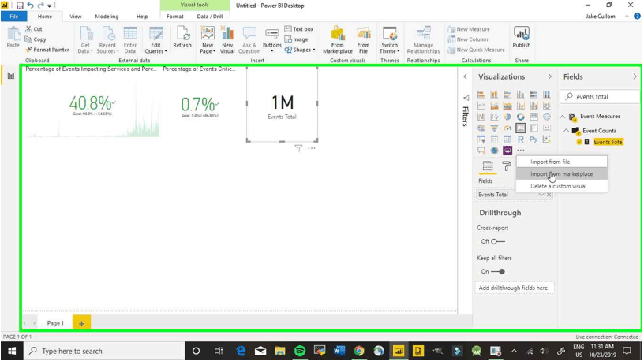Open the Format tab under Visual tools
This screenshot has width=644, height=361.
pos(175,17)
